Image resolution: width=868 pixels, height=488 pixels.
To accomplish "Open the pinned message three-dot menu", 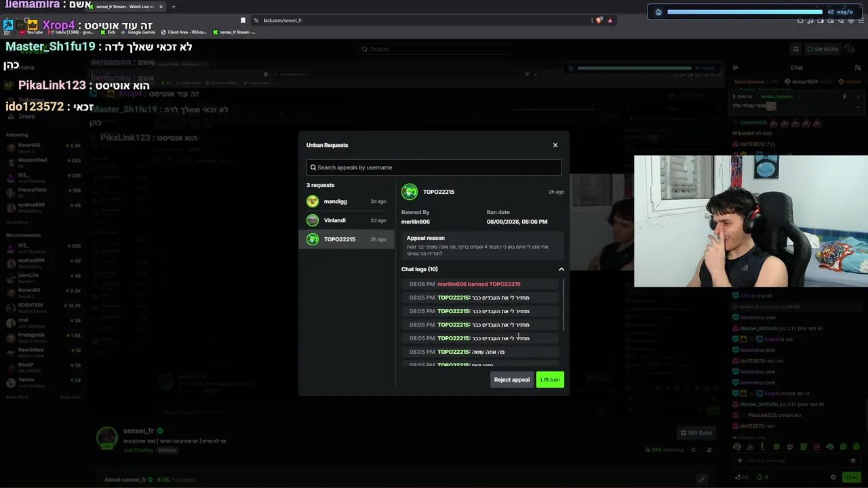I will click(858, 97).
